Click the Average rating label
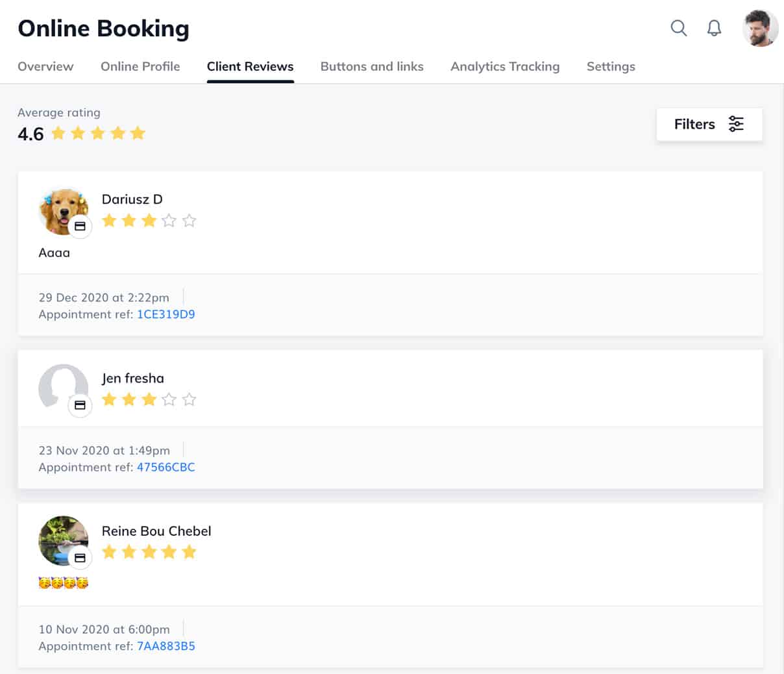784x674 pixels. tap(59, 112)
